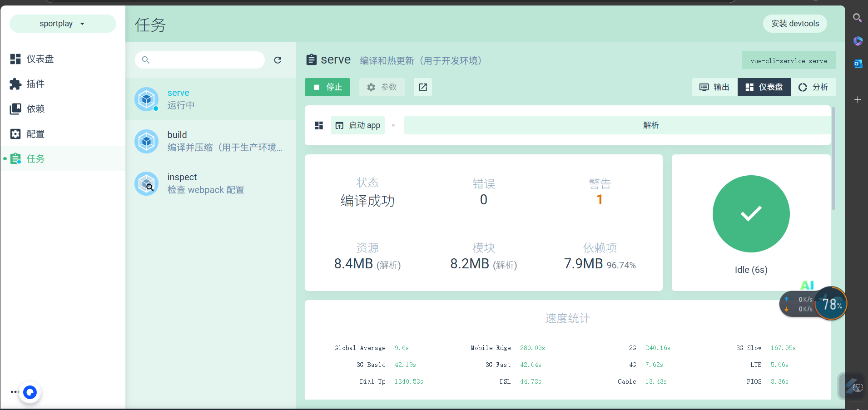Click Global Average 9.6s value
868x410 pixels.
[x=402, y=348]
